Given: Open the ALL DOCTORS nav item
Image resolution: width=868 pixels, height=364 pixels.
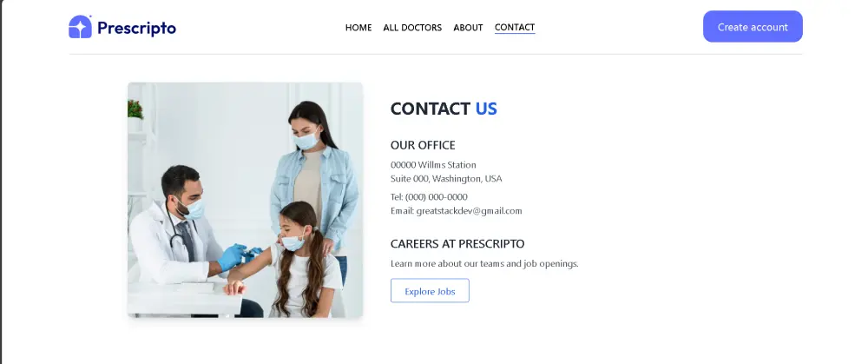Looking at the screenshot, I should click(412, 27).
